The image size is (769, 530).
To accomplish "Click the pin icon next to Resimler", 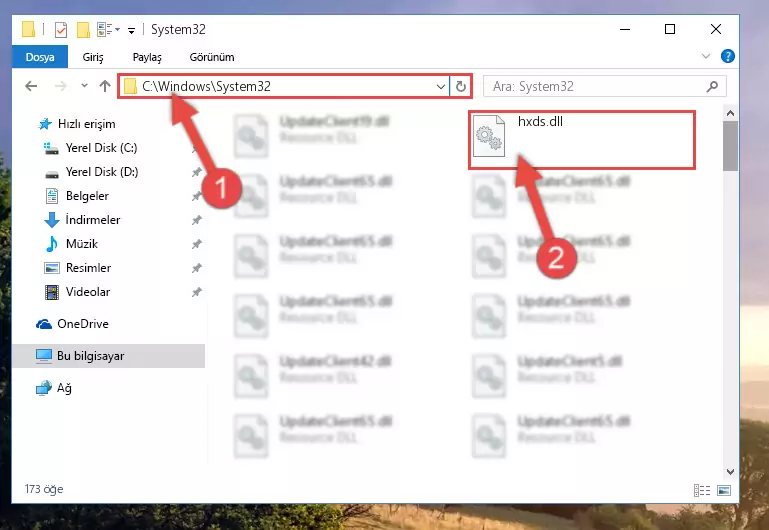I will tap(197, 268).
